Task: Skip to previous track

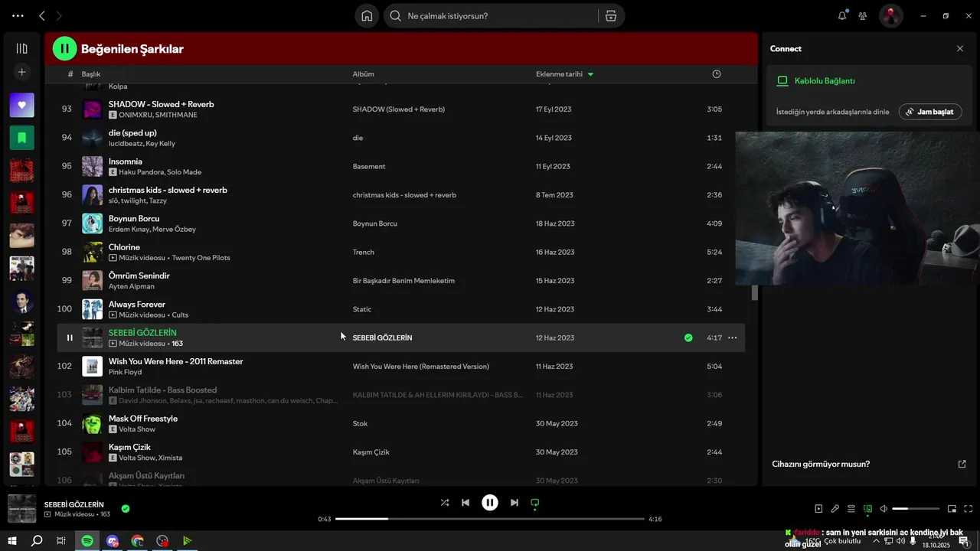Action: (465, 503)
